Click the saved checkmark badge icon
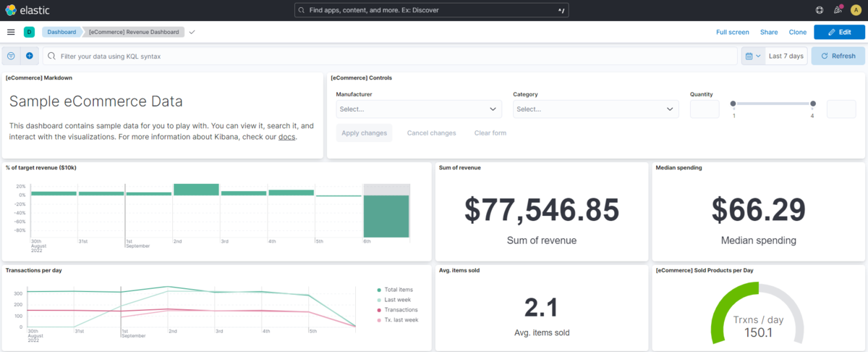The width and height of the screenshot is (868, 352). [x=192, y=32]
